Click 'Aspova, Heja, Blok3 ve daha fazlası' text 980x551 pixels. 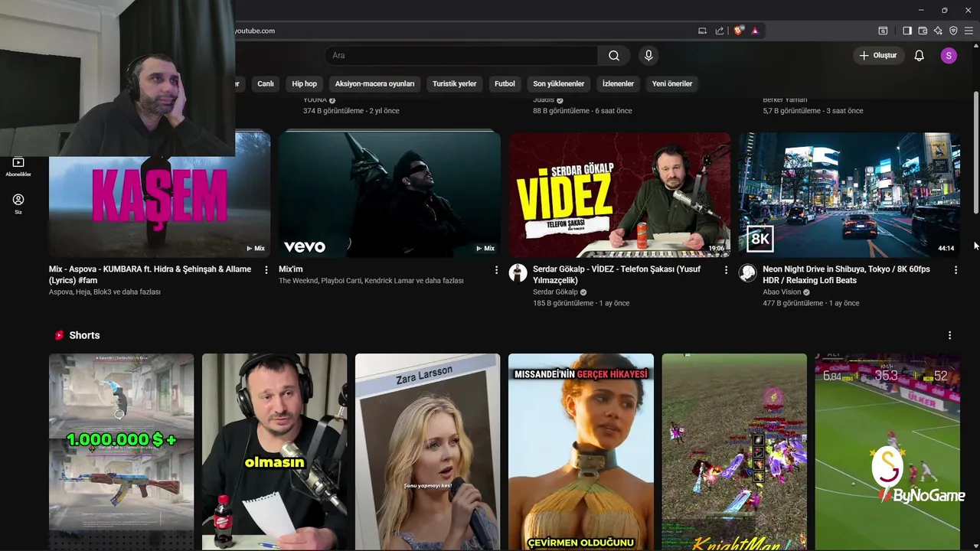(x=105, y=292)
